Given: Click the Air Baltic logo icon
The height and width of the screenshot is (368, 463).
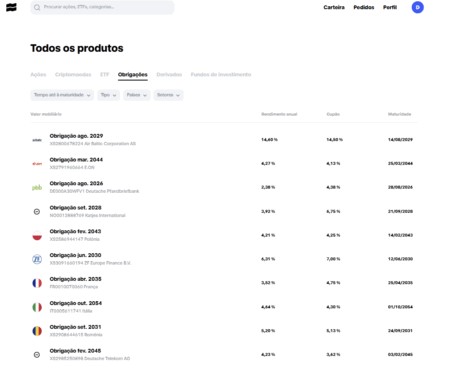Looking at the screenshot, I should click(x=37, y=140).
